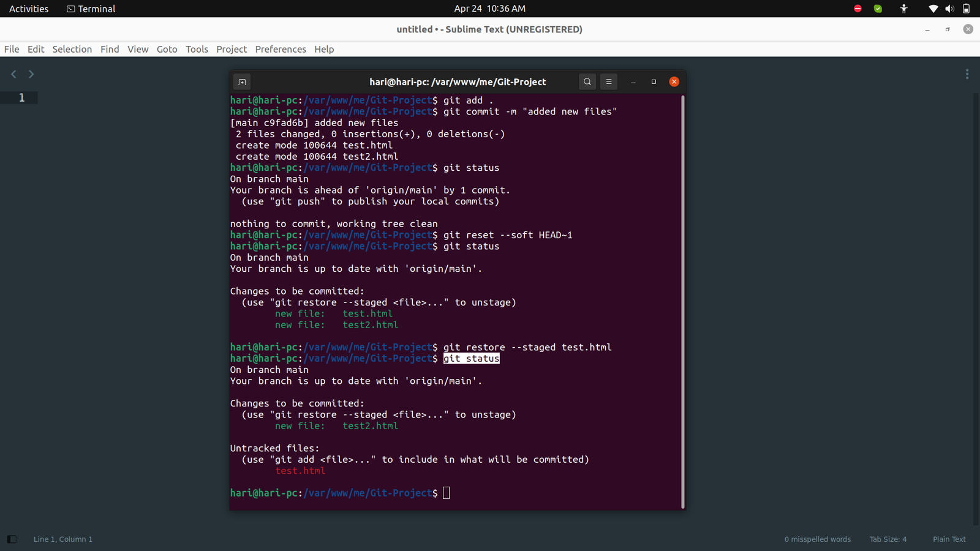980x551 pixels.
Task: Open the accessibility menu icon
Action: click(x=904, y=9)
